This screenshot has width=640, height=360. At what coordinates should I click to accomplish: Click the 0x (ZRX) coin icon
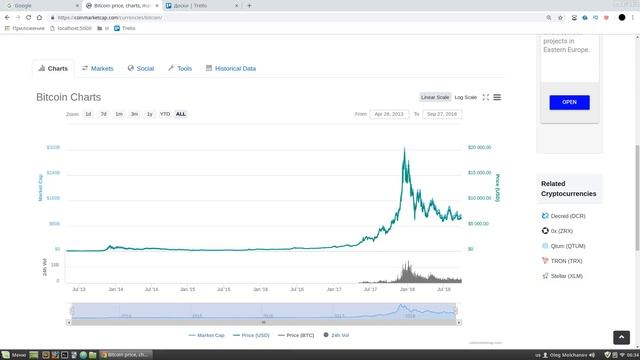[x=545, y=231]
